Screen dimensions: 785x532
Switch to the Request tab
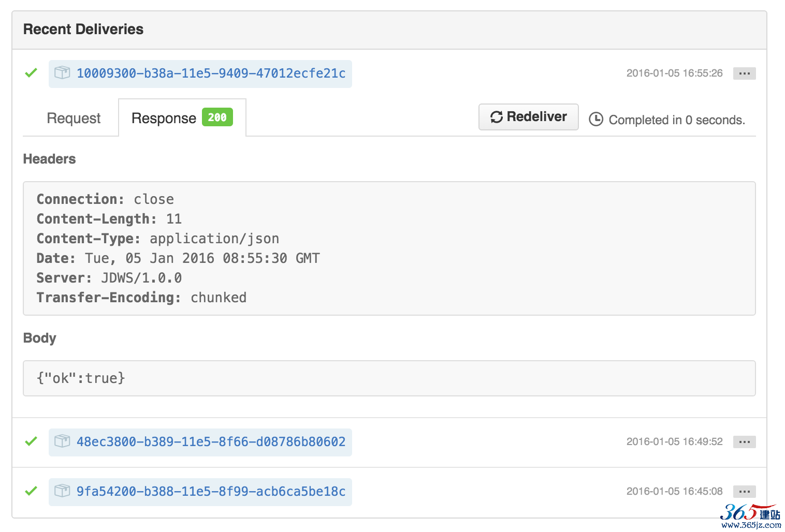click(x=74, y=119)
